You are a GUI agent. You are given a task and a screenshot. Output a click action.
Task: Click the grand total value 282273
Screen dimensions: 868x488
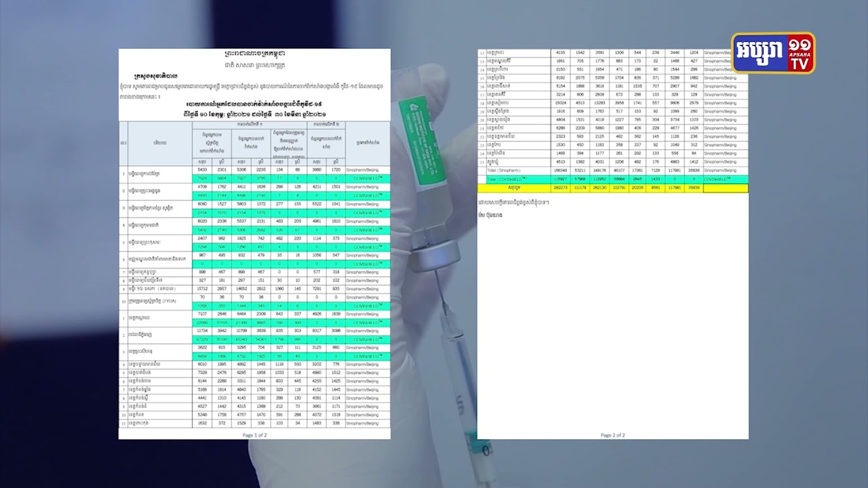click(x=560, y=188)
